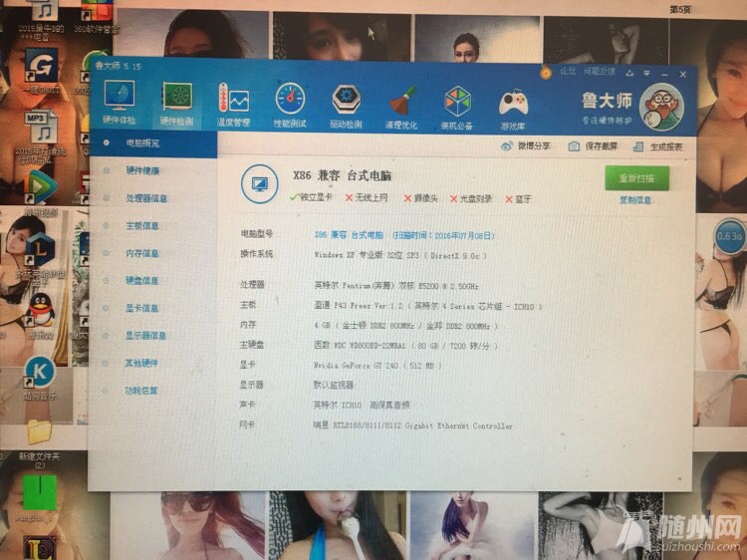The width and height of the screenshot is (747, 560).
Task: Click 微博分享 Weibo share
Action: [x=526, y=145]
